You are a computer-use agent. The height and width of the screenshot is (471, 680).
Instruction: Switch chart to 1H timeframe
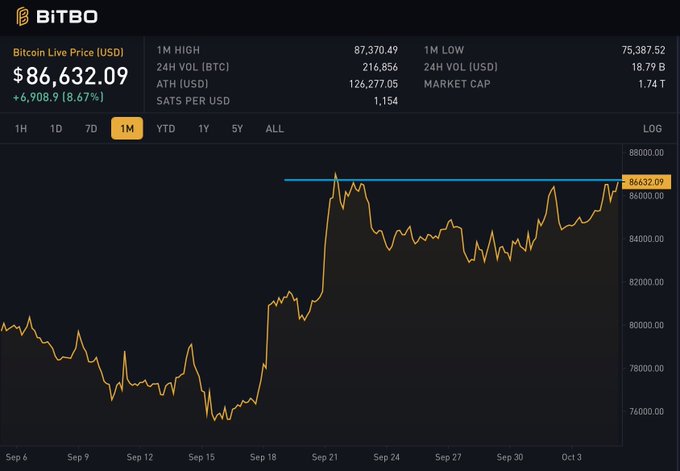pyautogui.click(x=21, y=129)
